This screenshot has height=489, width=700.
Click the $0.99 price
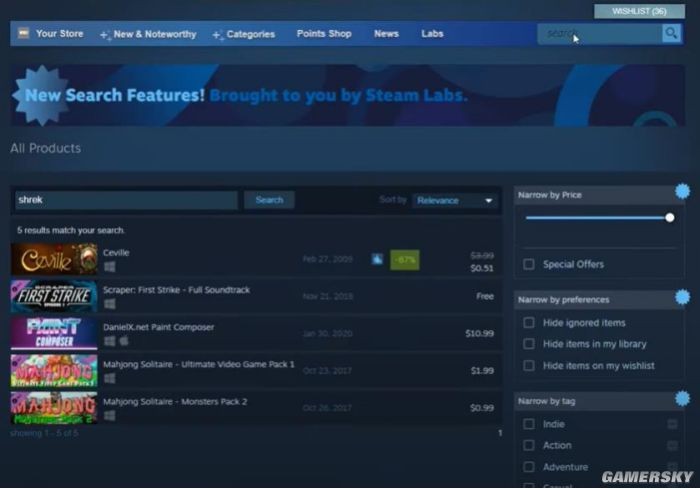[x=482, y=408]
